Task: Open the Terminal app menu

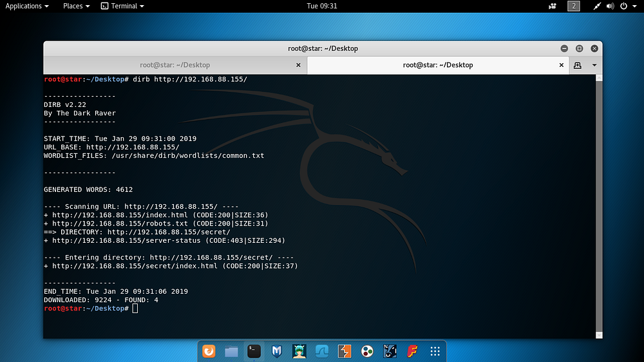Action: tap(122, 6)
